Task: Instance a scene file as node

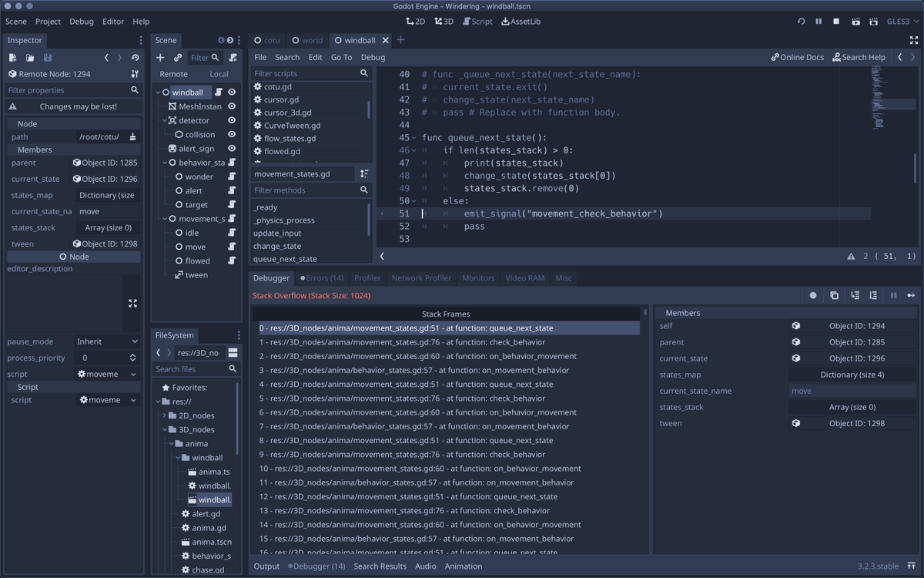Action: (178, 58)
